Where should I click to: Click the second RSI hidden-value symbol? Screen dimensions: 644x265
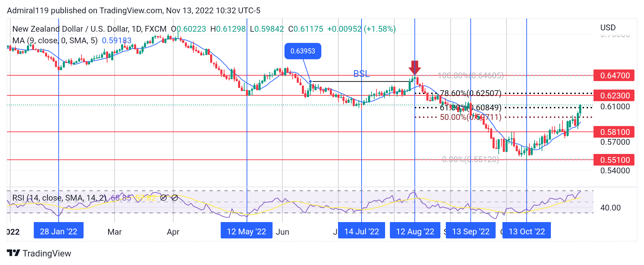click(x=175, y=198)
